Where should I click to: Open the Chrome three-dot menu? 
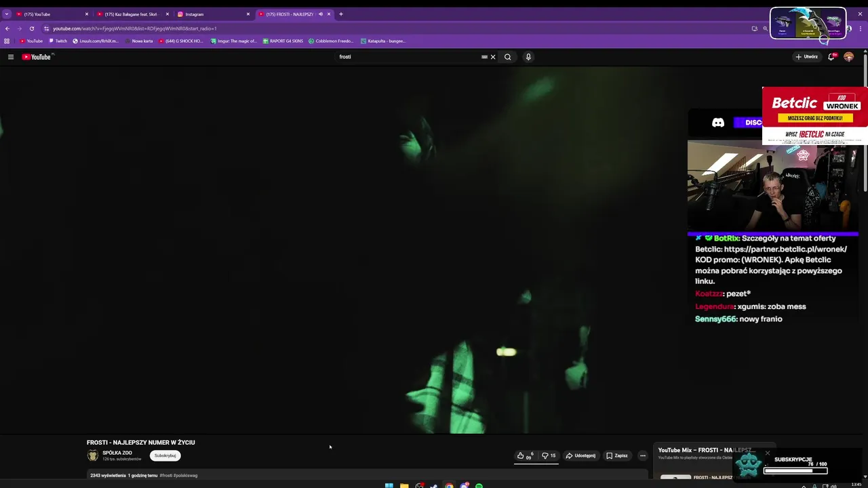861,28
